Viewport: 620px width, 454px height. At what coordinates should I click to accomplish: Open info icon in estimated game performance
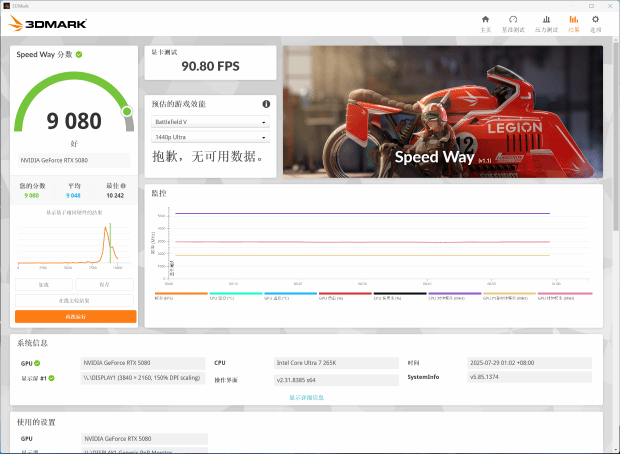266,104
